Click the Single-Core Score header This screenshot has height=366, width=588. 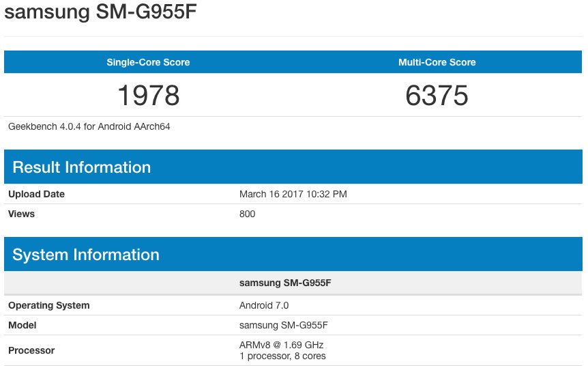[x=148, y=62]
